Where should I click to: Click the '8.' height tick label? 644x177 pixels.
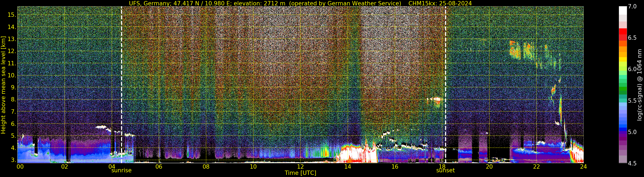[13, 99]
